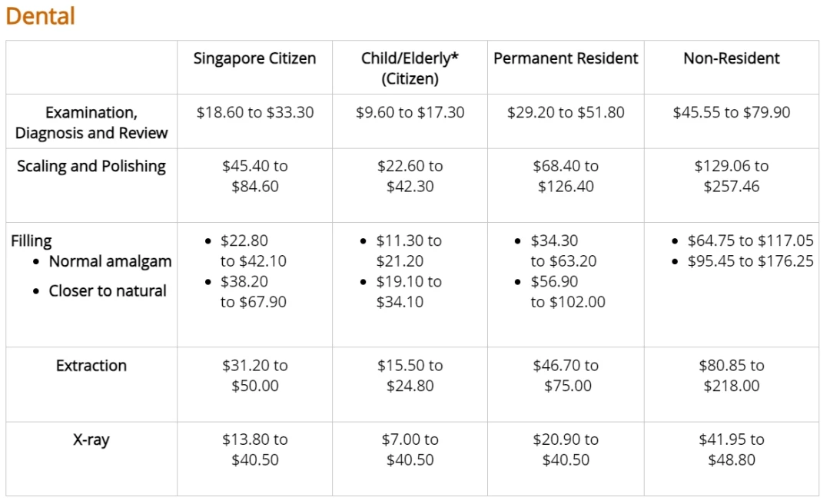This screenshot has height=504, width=830.
Task: Select the Examination, Diagnosis and Review row label
Action: (91, 122)
